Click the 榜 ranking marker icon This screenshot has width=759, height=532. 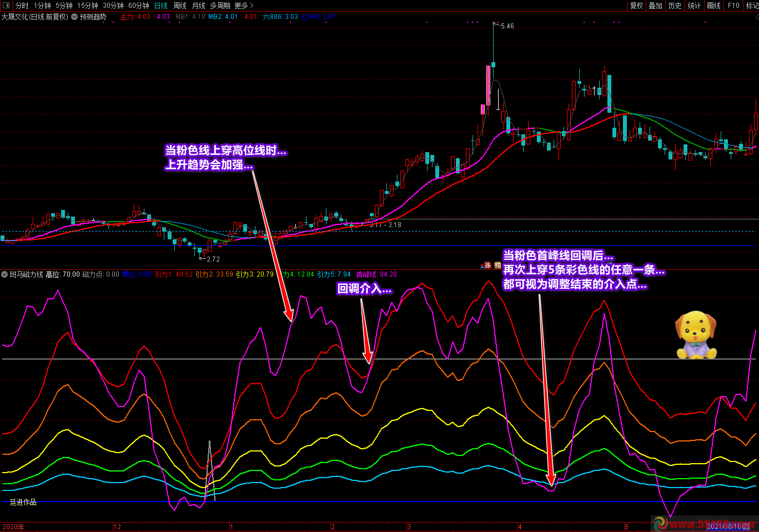(497, 265)
